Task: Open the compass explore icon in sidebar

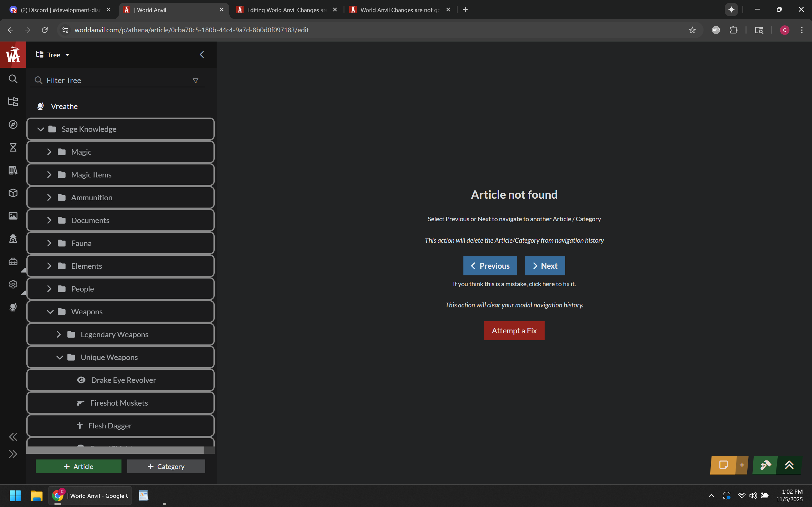Action: pos(13,125)
